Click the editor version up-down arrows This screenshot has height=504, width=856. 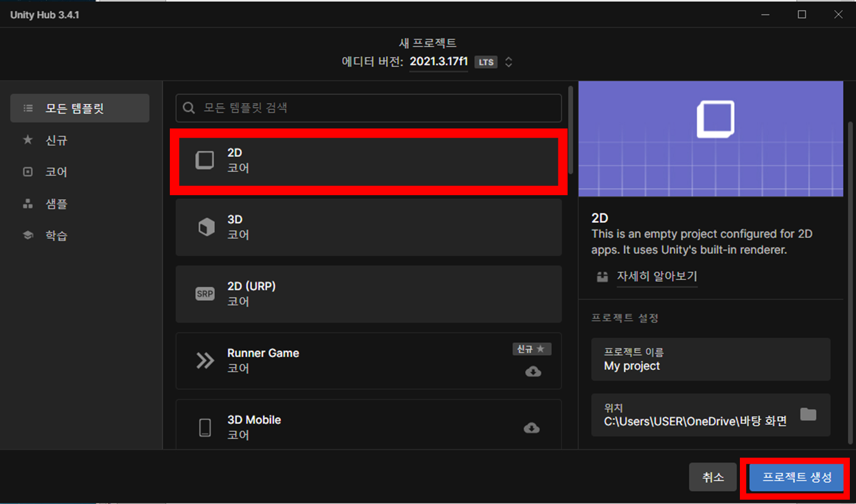coord(508,62)
